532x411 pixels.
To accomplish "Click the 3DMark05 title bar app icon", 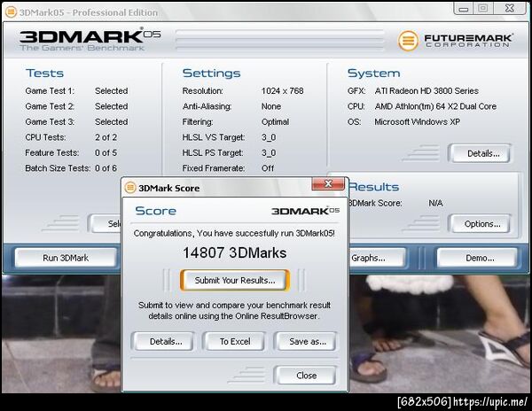I will tap(11, 12).
